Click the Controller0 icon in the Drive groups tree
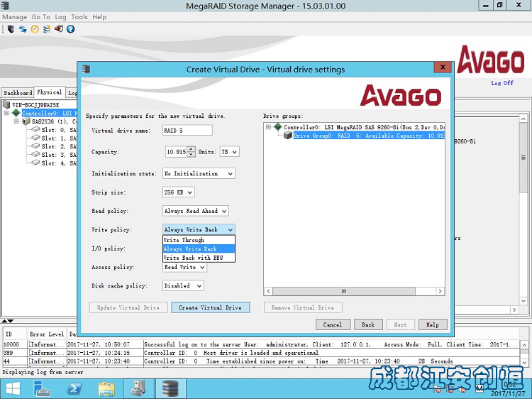Screen dimensions: 532x399 click(278, 126)
